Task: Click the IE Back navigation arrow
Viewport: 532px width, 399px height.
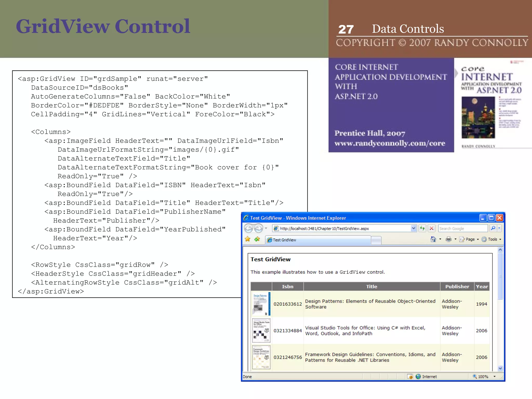Action: [x=249, y=229]
